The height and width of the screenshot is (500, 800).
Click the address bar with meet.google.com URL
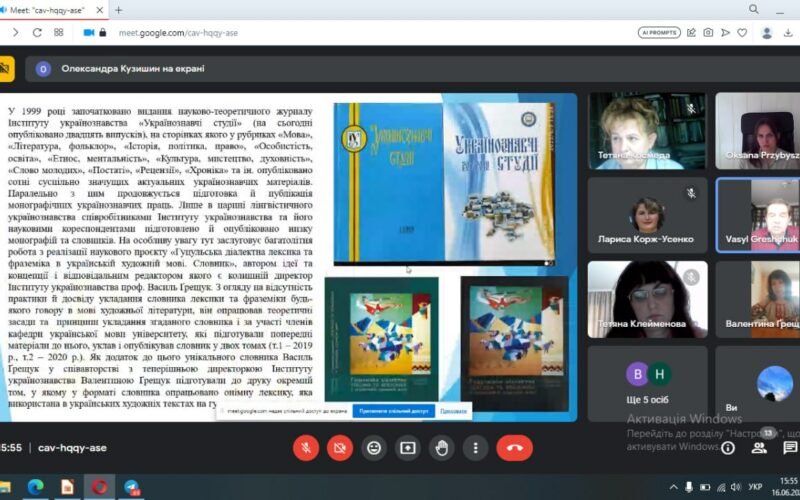tap(300, 32)
